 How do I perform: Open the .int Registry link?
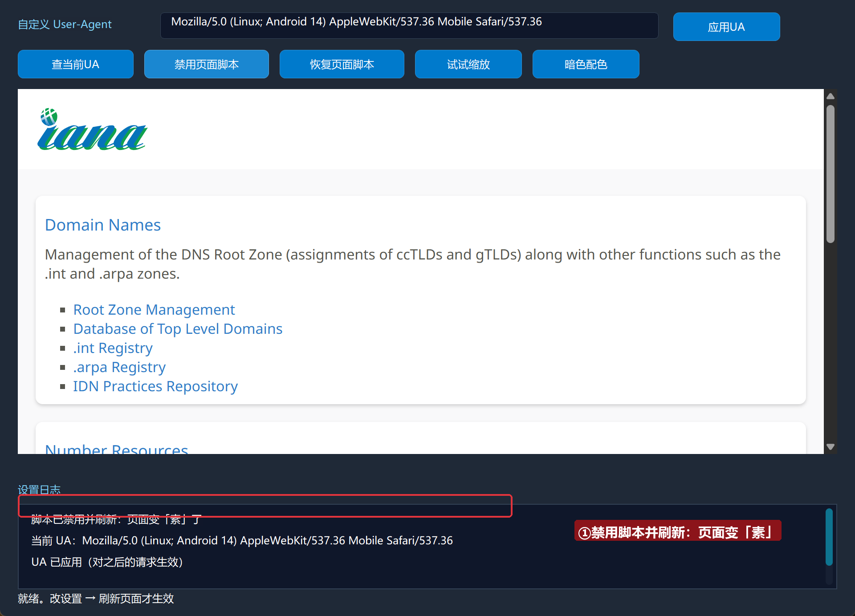pos(113,348)
